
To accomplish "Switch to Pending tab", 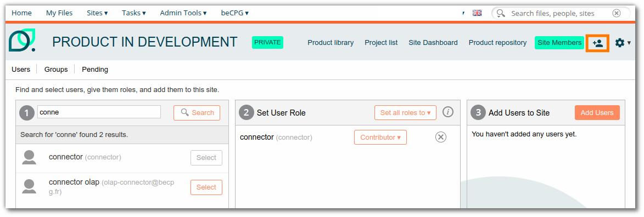I will point(95,70).
